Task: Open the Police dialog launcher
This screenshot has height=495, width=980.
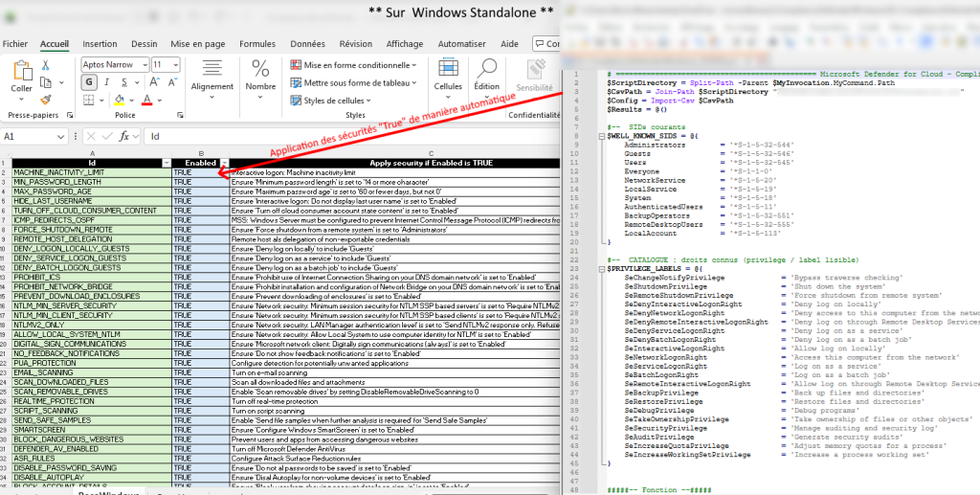Action: pyautogui.click(x=180, y=115)
